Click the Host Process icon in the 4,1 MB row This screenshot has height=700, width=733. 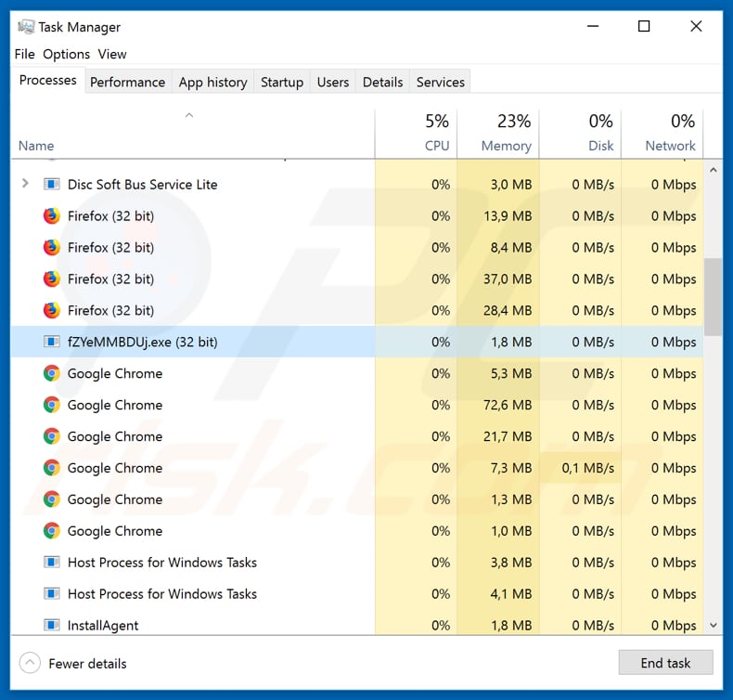pyautogui.click(x=51, y=594)
